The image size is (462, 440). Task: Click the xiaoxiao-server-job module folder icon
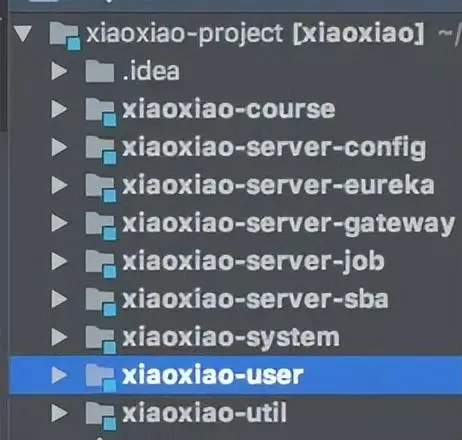100,264
